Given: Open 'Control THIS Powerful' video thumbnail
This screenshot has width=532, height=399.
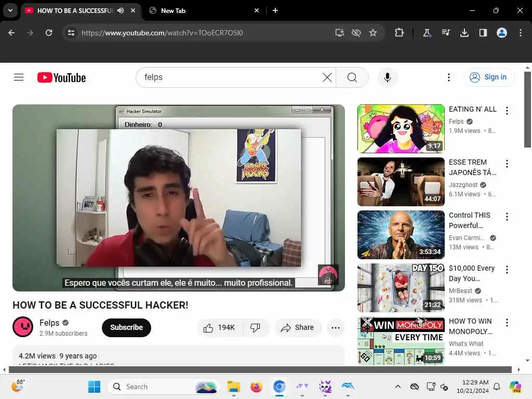Looking at the screenshot, I should click(401, 235).
